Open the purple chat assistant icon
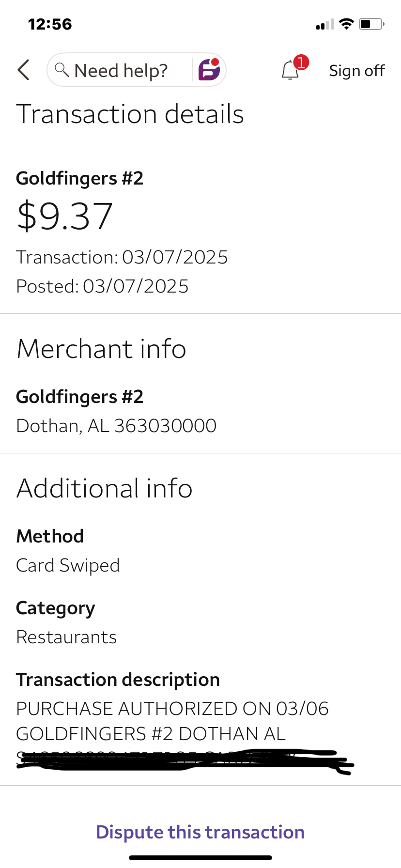This screenshot has width=401, height=868. 209,70
